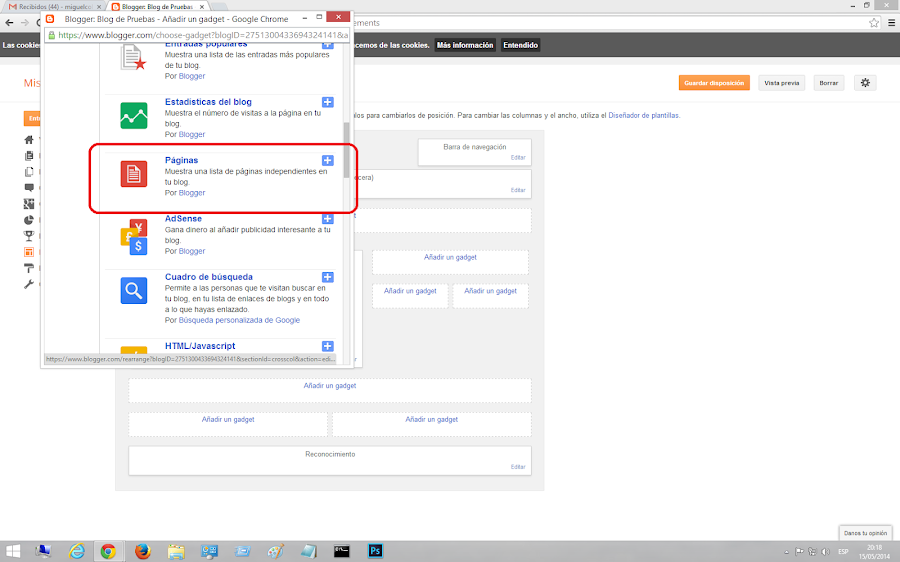Click Danos tu opinión feedback button
Screen dimensions: 900x562
coord(865,533)
